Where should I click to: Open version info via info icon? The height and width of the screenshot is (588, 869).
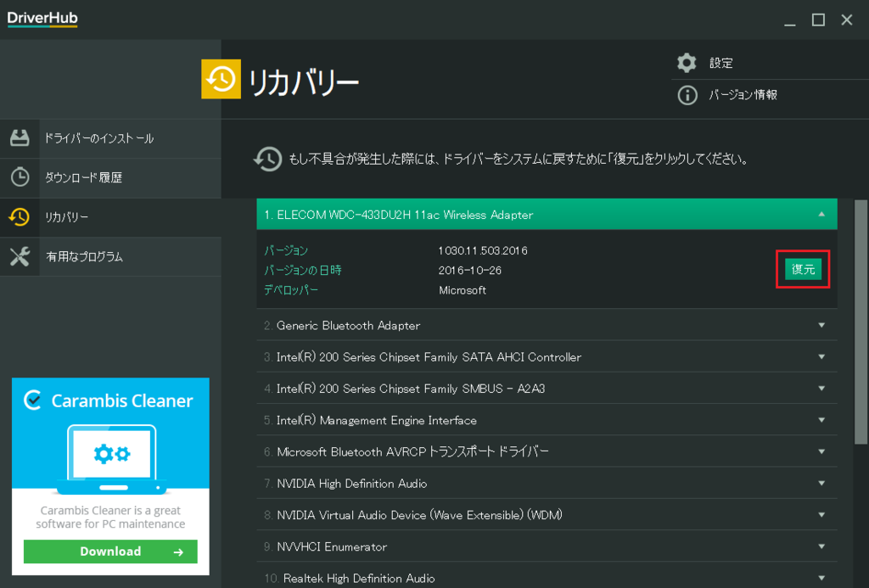click(x=687, y=95)
